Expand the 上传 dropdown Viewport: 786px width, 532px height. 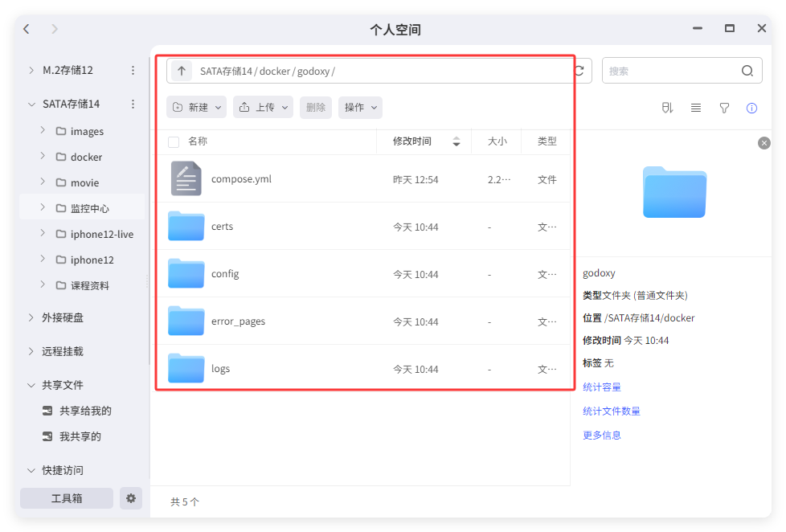tap(263, 107)
